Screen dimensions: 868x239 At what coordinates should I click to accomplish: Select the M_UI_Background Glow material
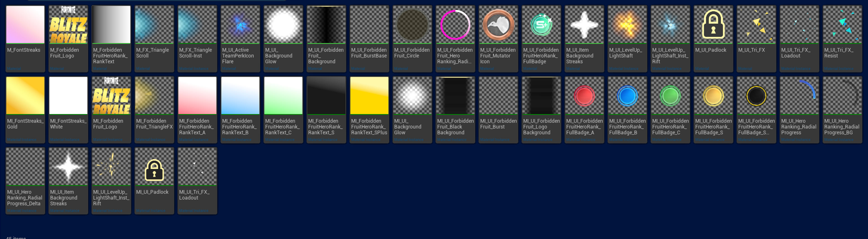[283, 25]
